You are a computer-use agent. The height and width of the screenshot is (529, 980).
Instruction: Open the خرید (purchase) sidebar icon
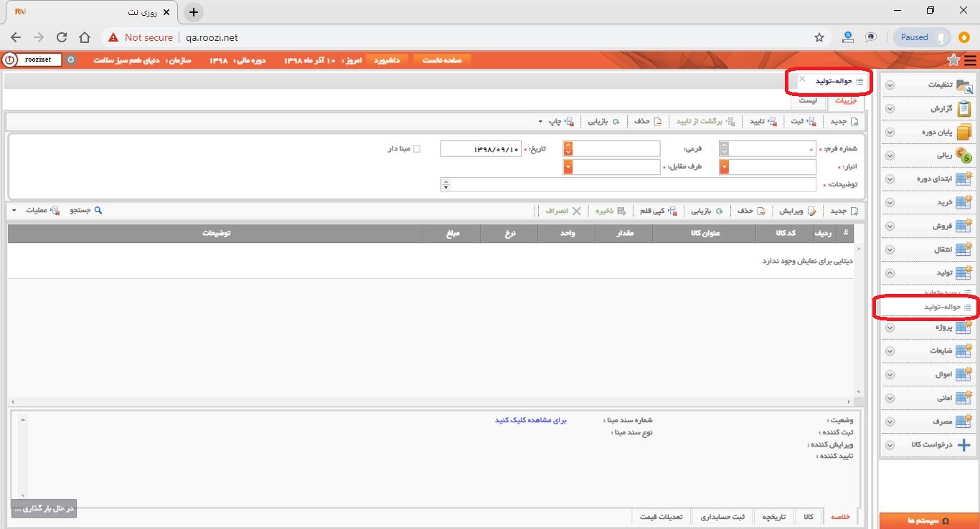pyautogui.click(x=963, y=203)
